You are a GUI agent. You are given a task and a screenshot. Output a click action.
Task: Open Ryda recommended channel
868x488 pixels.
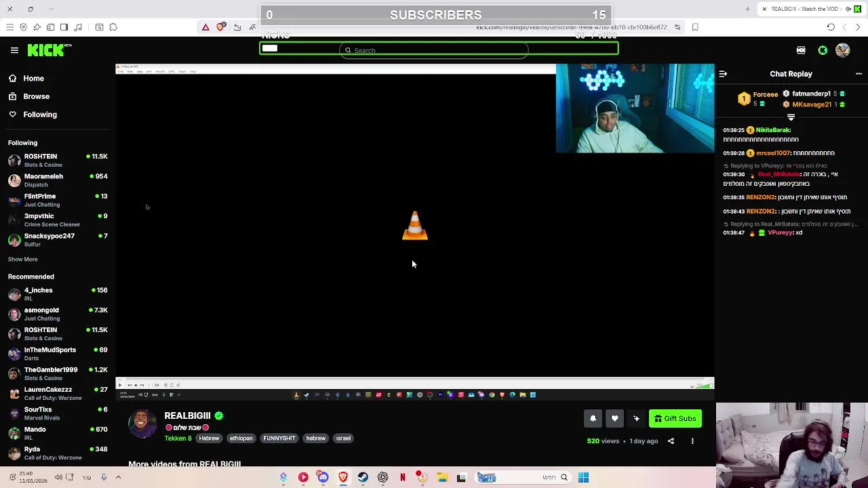[x=58, y=453]
